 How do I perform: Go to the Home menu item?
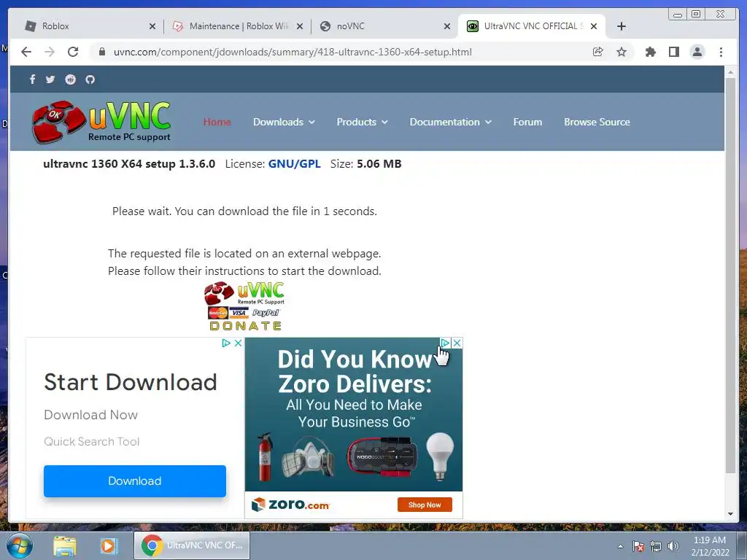coord(217,122)
